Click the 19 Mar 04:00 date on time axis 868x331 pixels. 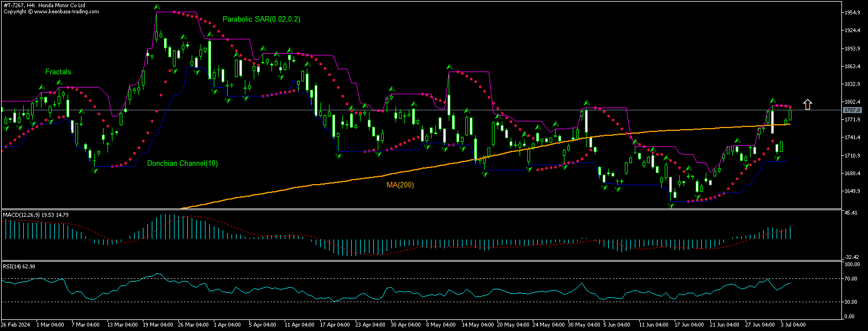[159, 324]
